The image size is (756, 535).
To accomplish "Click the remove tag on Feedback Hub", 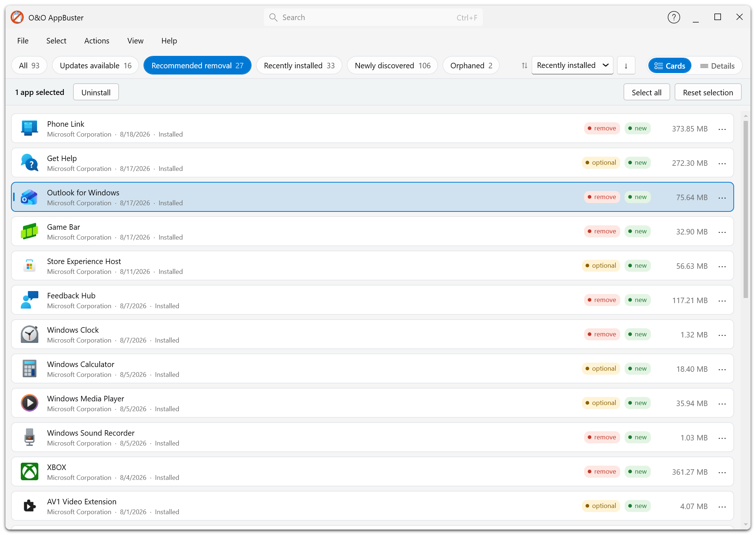I will 602,300.
